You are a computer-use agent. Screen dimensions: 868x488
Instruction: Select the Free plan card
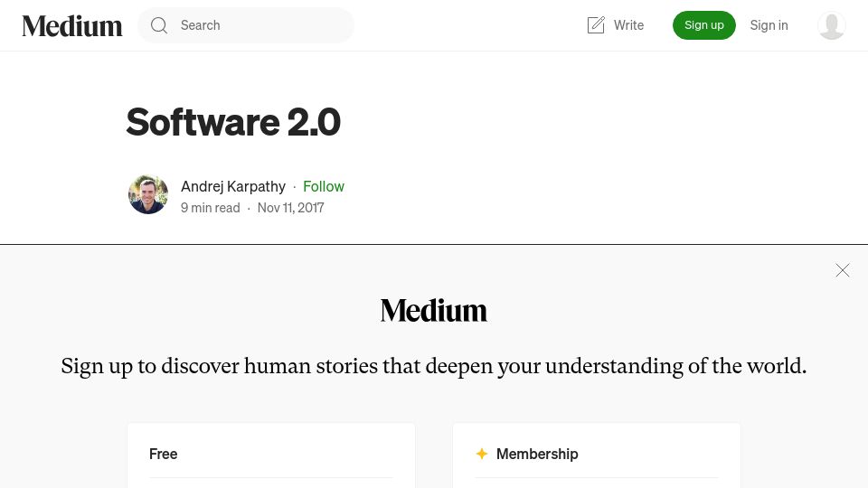pos(271,455)
